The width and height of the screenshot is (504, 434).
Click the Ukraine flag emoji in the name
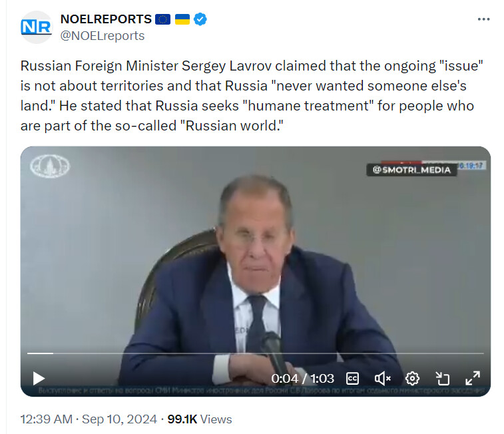182,19
